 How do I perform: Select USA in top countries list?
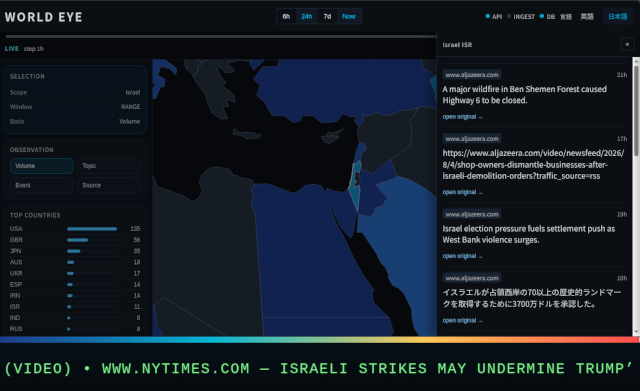(x=75, y=229)
